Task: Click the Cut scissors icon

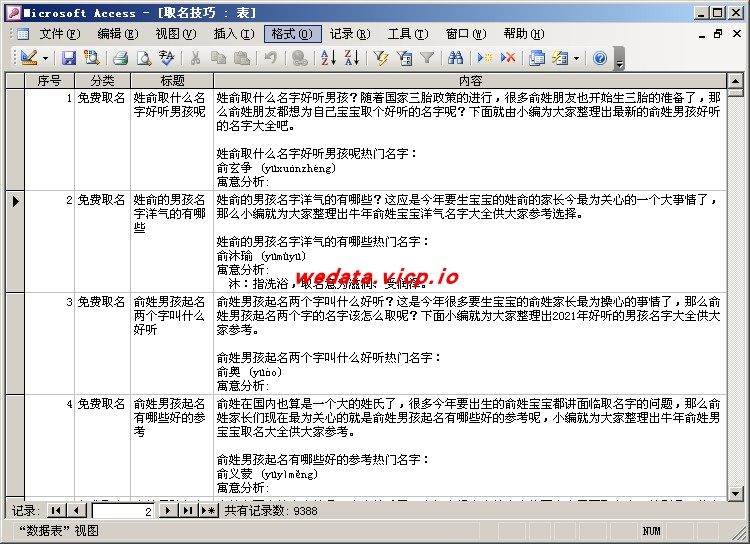Action: click(x=195, y=58)
